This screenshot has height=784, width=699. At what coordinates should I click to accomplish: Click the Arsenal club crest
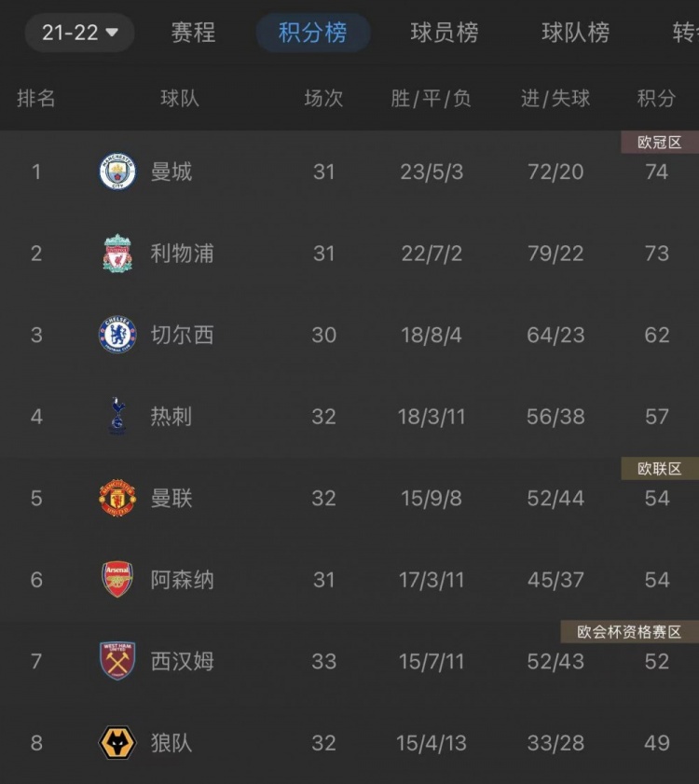117,579
